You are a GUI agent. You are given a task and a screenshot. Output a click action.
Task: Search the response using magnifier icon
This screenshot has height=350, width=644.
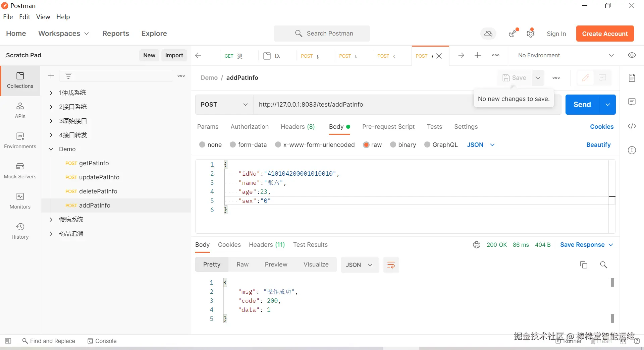click(x=604, y=265)
